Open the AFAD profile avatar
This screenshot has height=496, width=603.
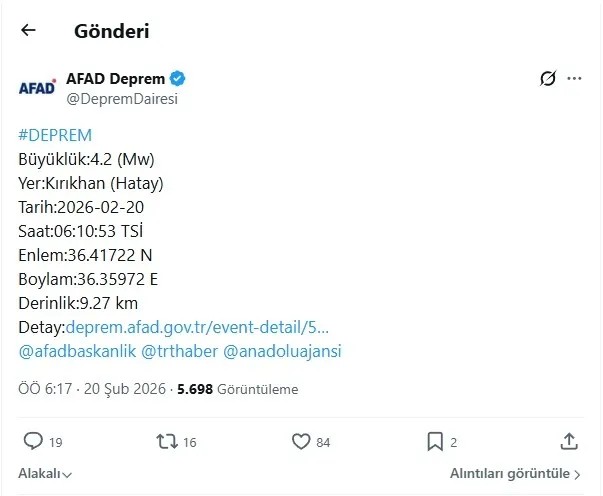(x=38, y=88)
